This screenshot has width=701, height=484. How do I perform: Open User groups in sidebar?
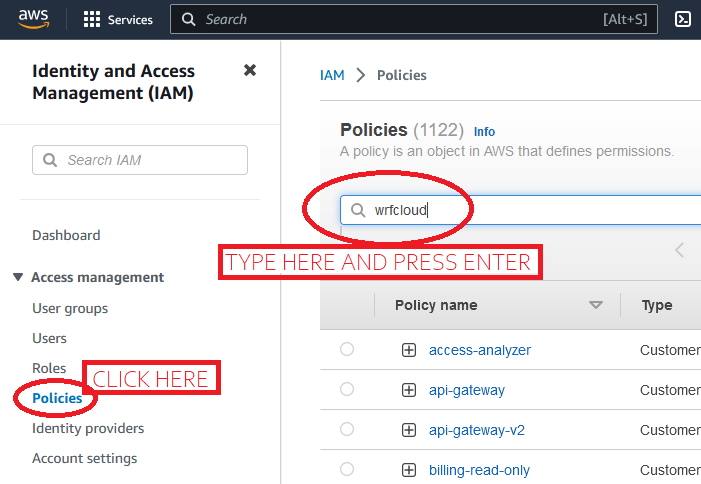pos(70,308)
